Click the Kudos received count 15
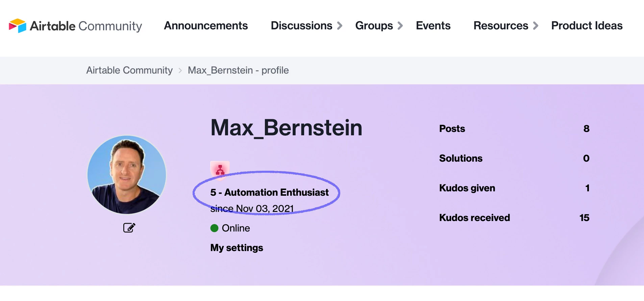This screenshot has height=301, width=644. click(x=585, y=218)
